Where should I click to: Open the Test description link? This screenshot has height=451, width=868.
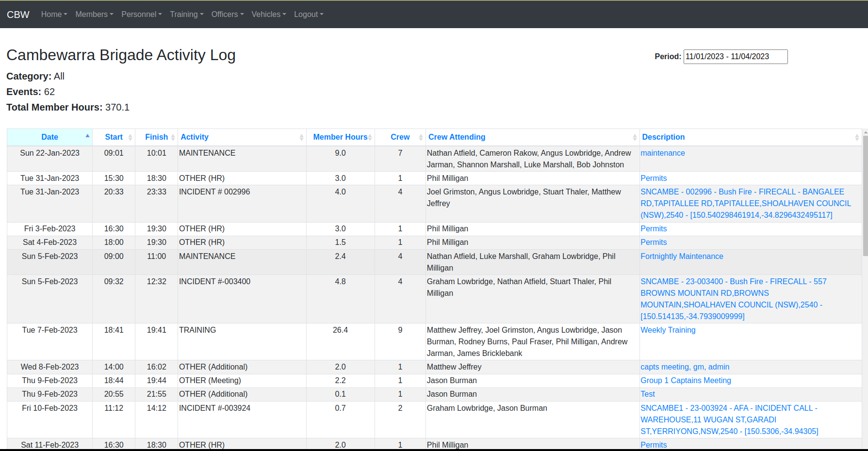(x=647, y=394)
